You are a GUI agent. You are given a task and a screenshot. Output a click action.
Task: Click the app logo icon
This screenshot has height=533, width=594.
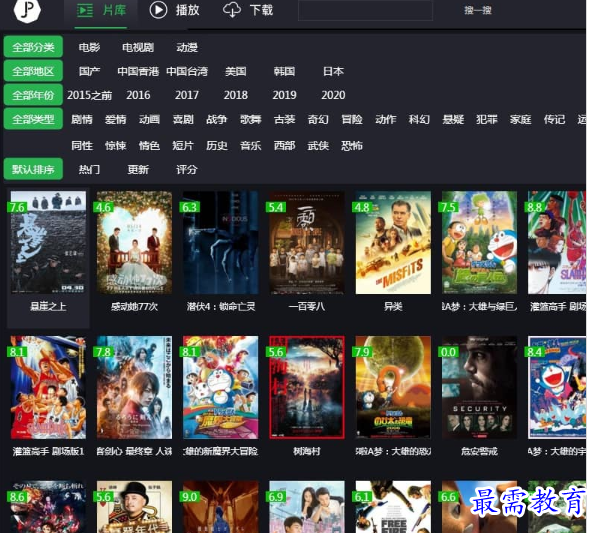pyautogui.click(x=27, y=10)
